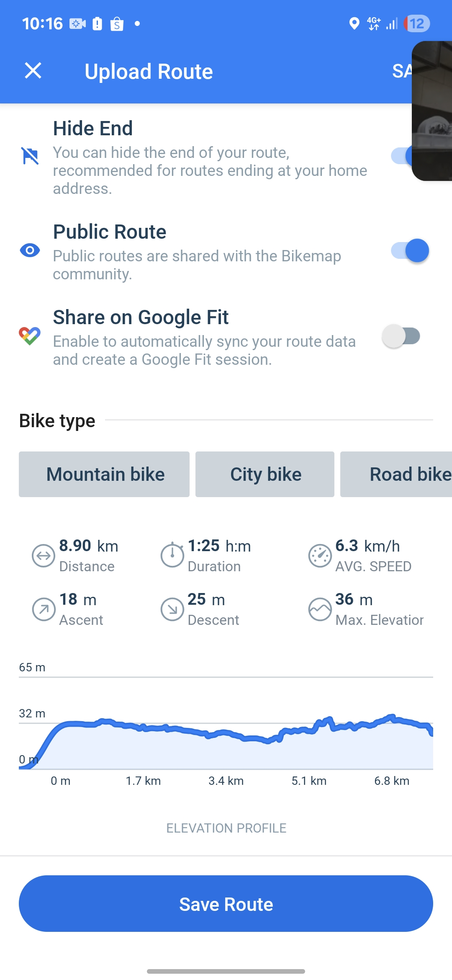
Task: Tap the location icon in status bar
Action: click(x=354, y=23)
